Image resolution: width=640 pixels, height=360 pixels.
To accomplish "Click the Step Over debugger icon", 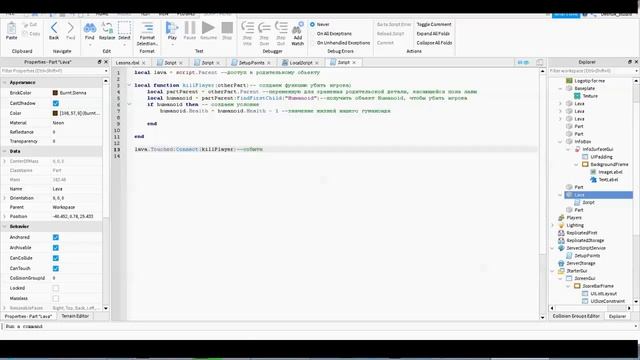I will click(264, 28).
